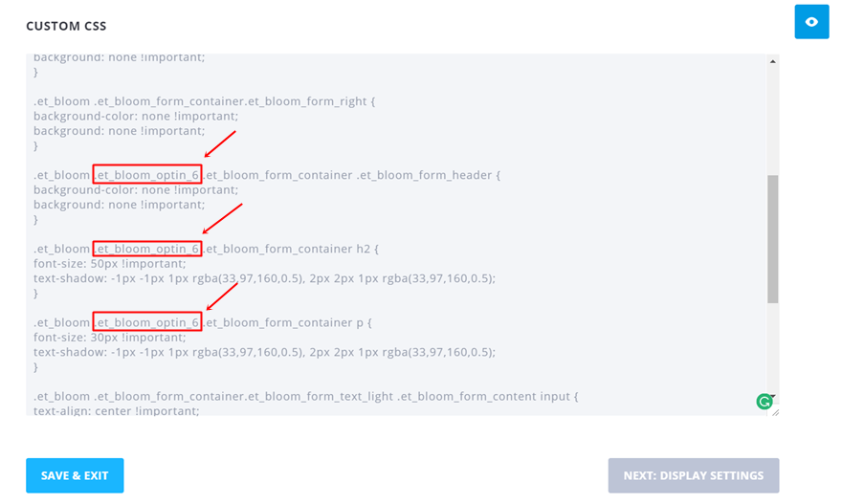The width and height of the screenshot is (842, 504).
Task: Click the scrollbar down arrow
Action: pos(772,398)
